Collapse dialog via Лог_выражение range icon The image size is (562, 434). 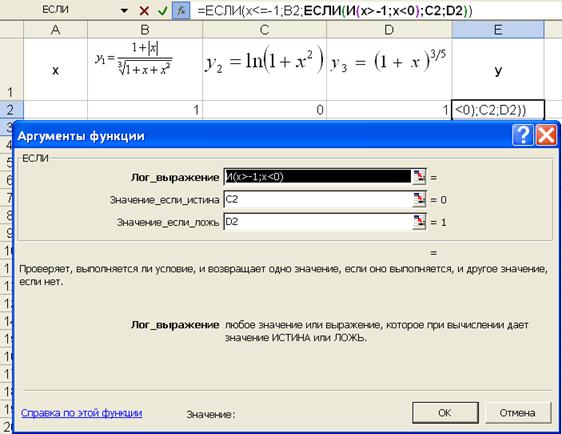(419, 177)
